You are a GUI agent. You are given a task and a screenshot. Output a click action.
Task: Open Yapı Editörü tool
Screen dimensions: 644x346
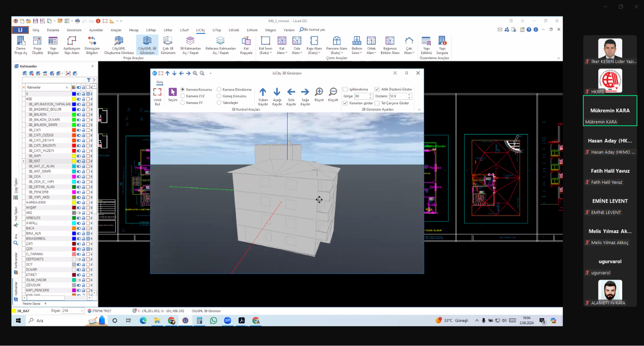[x=426, y=45]
